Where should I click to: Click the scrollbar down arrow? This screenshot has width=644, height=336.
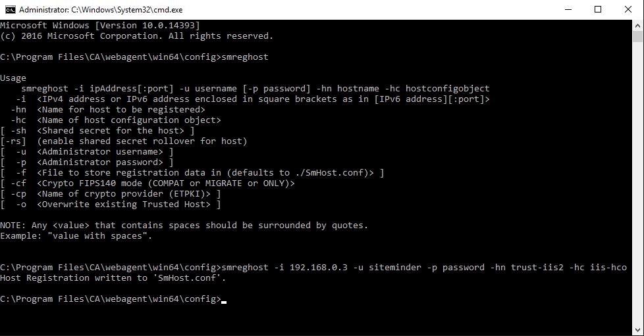pyautogui.click(x=638, y=330)
